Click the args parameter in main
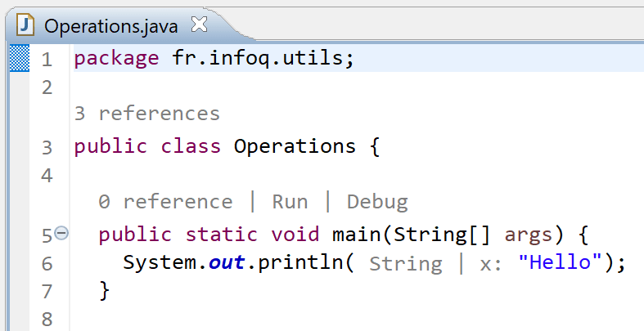This screenshot has height=331, width=644. (x=528, y=235)
